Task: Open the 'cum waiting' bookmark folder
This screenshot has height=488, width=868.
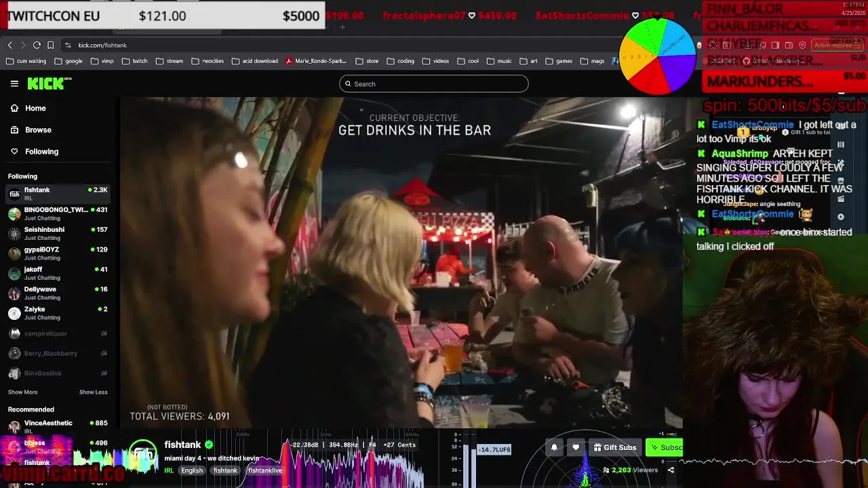Action: point(26,61)
